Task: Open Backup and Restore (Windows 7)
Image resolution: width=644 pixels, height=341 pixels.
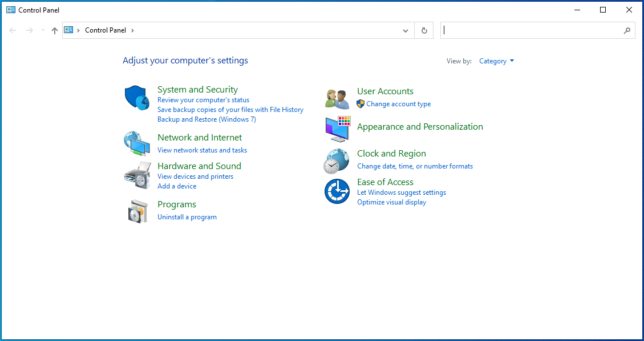Action: click(x=206, y=119)
